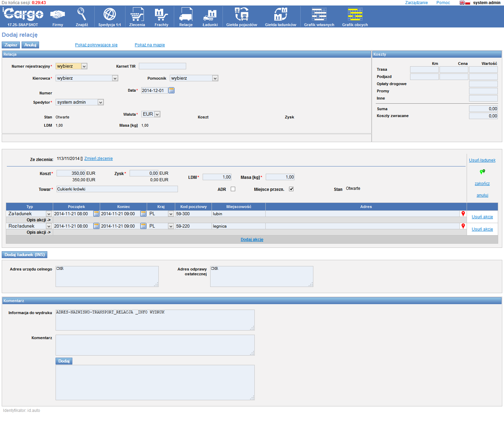Click Pokaż pokrywające się link
This screenshot has width=504, height=427.
point(96,45)
